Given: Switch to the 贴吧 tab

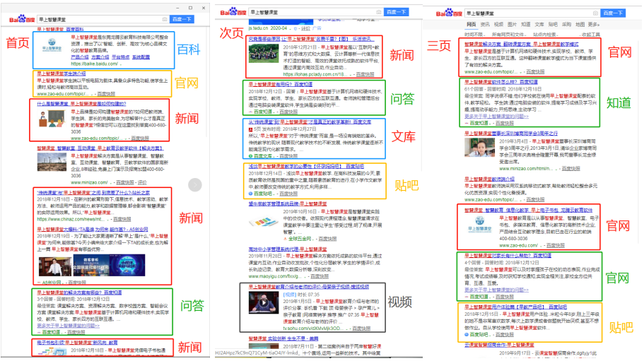Looking at the screenshot, I should click(x=553, y=24).
